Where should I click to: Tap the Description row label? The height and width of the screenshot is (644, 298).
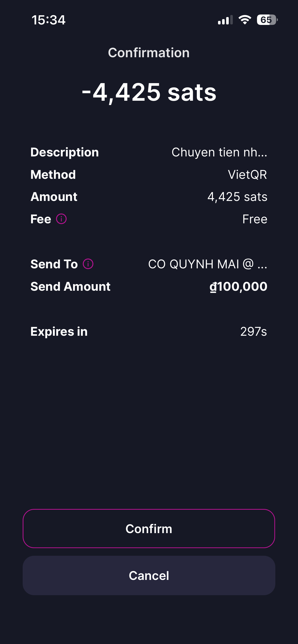pos(64,152)
